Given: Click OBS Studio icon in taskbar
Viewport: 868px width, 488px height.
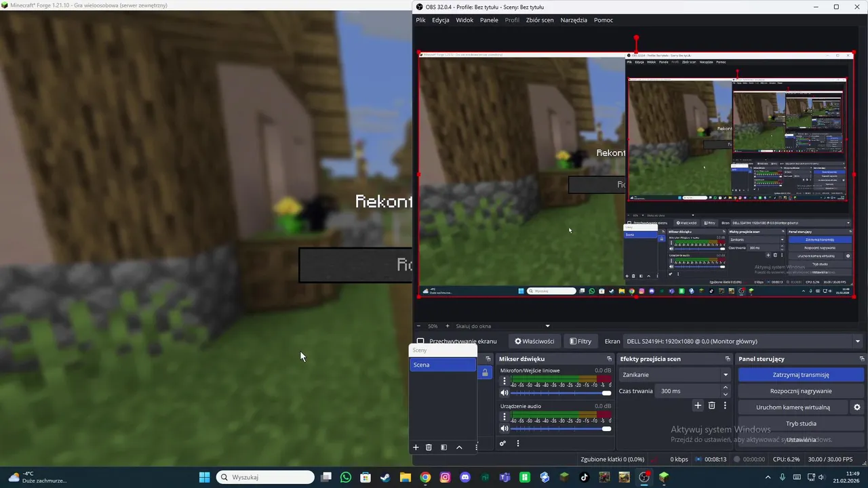Looking at the screenshot, I should pos(644,477).
